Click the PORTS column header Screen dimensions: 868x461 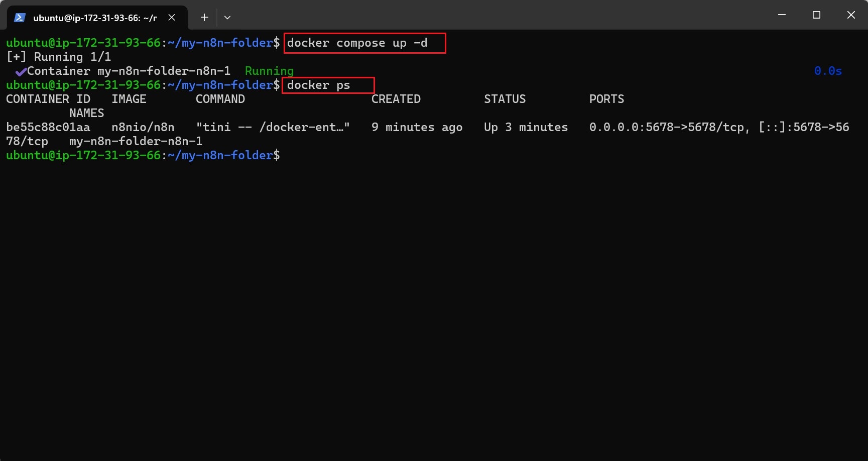click(x=606, y=99)
